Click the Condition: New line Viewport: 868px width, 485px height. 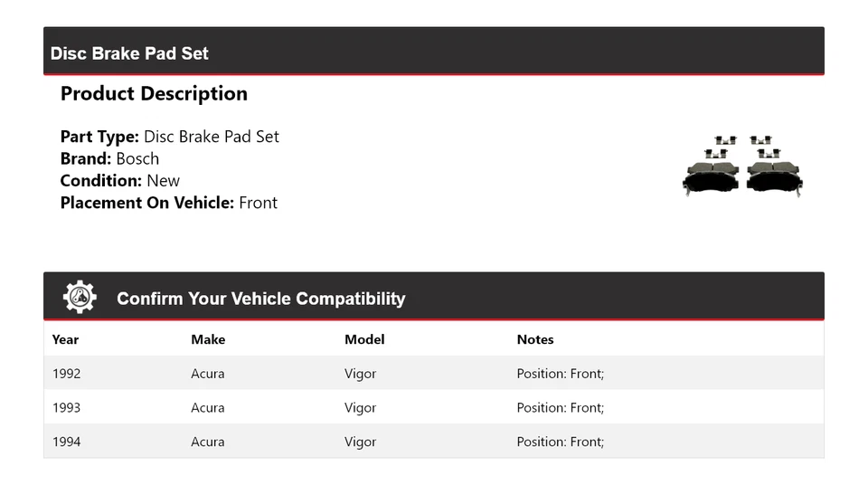[119, 180]
